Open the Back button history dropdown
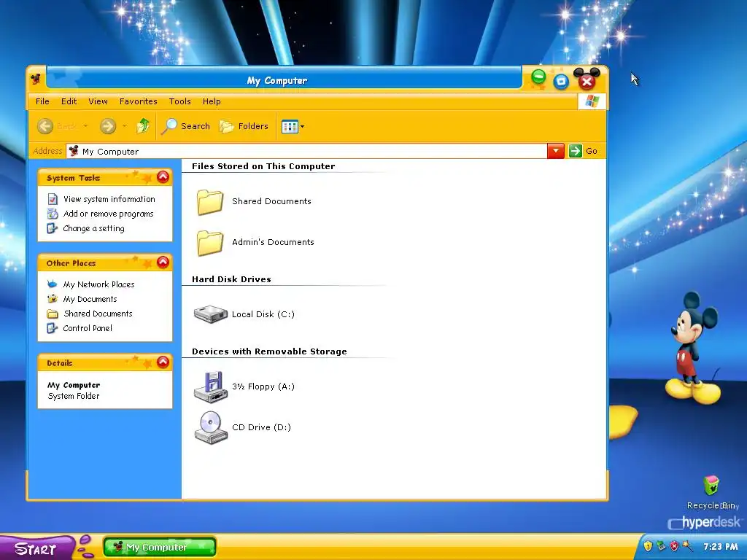The height and width of the screenshot is (560, 747). click(86, 126)
